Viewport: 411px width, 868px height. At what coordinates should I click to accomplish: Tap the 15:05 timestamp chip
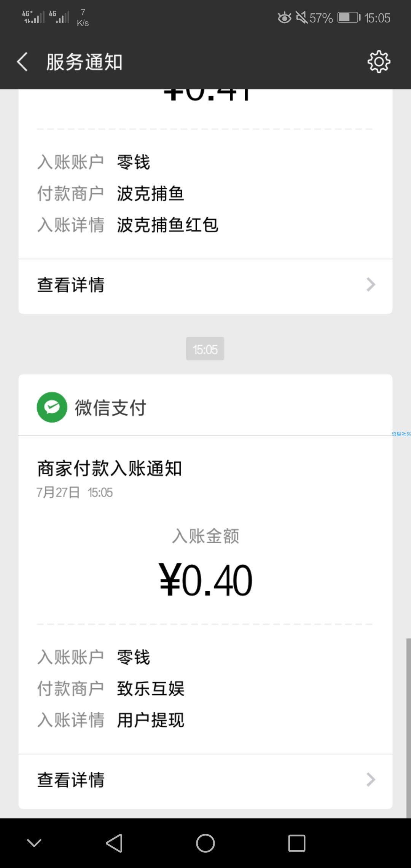click(x=205, y=349)
